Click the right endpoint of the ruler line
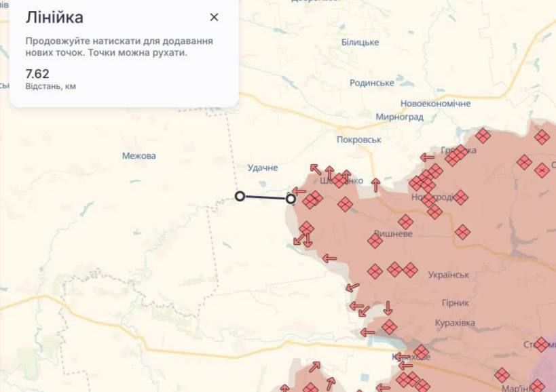This screenshot has height=392, width=556. coord(291,199)
